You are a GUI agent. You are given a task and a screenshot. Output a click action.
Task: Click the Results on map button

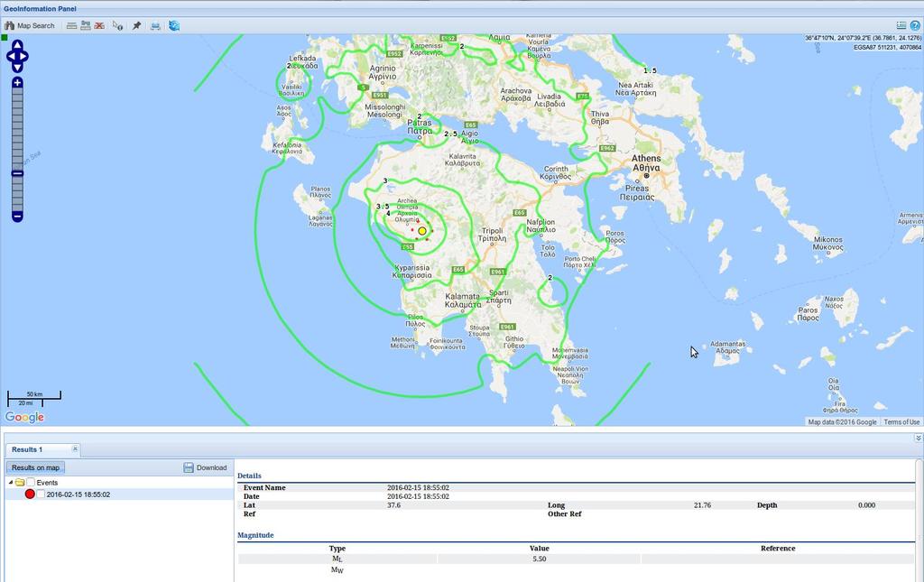click(x=35, y=467)
